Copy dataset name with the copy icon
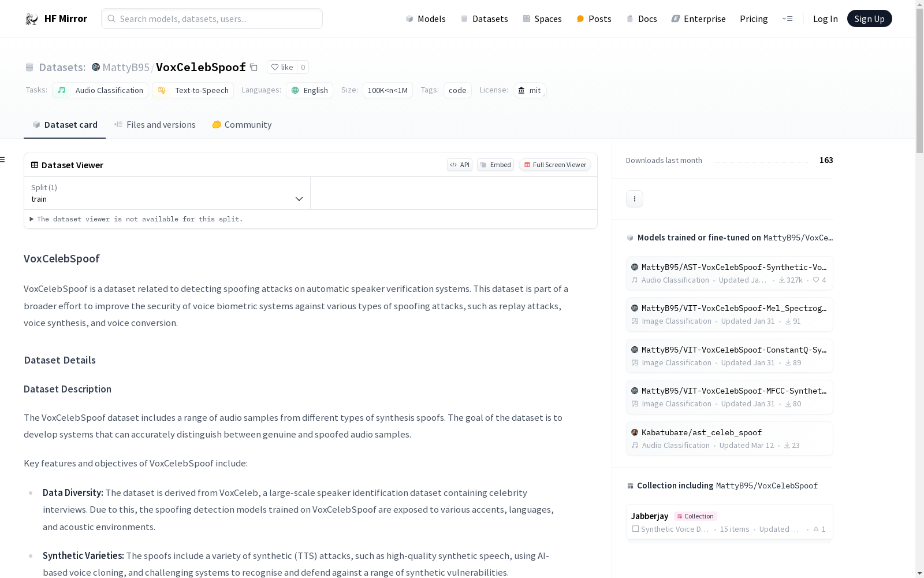 tap(254, 67)
